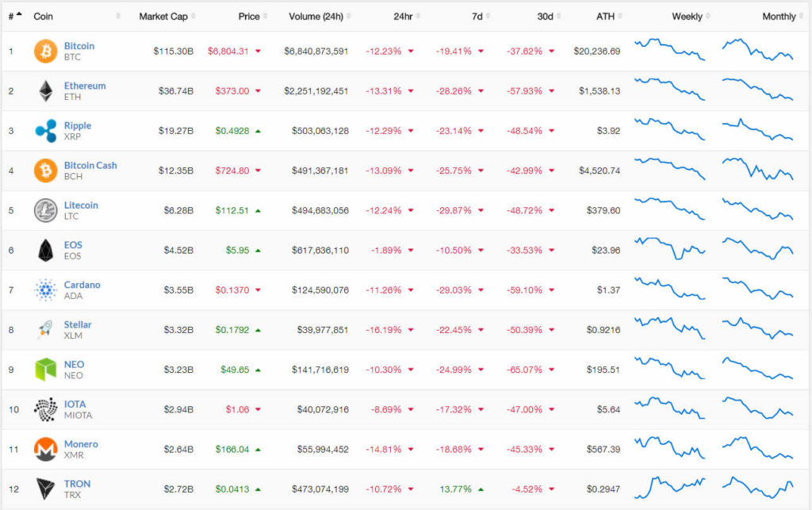The image size is (812, 510).
Task: Open the Bitcoin Cash coin link
Action: point(90,166)
